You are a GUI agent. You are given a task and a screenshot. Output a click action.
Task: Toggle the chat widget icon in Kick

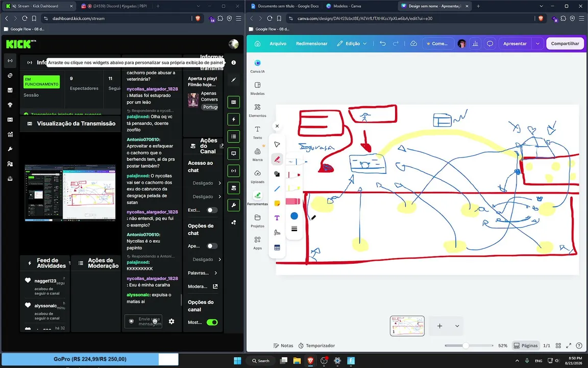click(233, 153)
